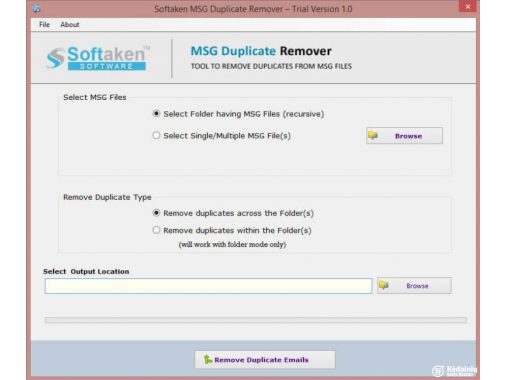Click Browse button for MSG files
Image resolution: width=506 pixels, height=380 pixels.
[404, 136]
